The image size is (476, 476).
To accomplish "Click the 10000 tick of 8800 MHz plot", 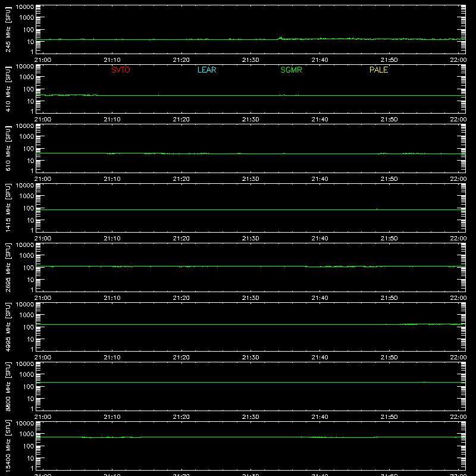I will point(25,364).
